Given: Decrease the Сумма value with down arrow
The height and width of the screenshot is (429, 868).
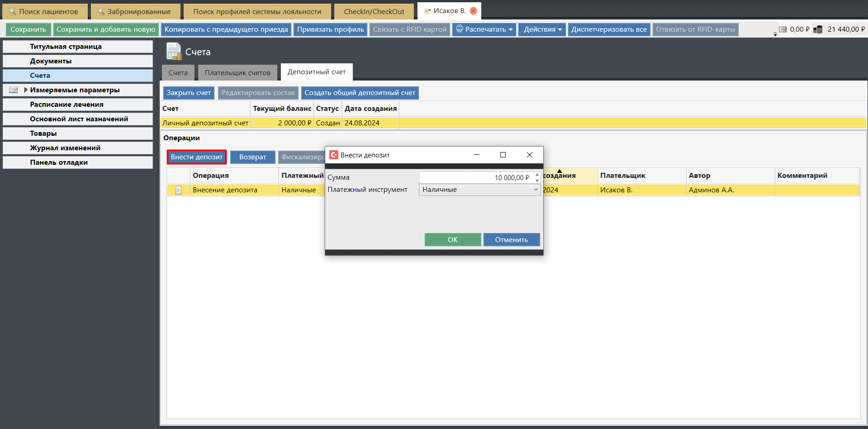Looking at the screenshot, I should pyautogui.click(x=537, y=181).
